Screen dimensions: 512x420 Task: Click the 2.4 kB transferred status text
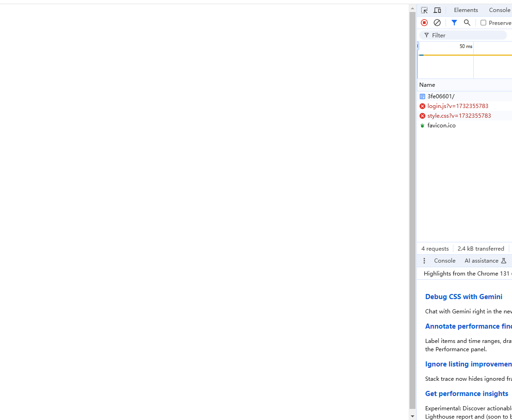[481, 249]
